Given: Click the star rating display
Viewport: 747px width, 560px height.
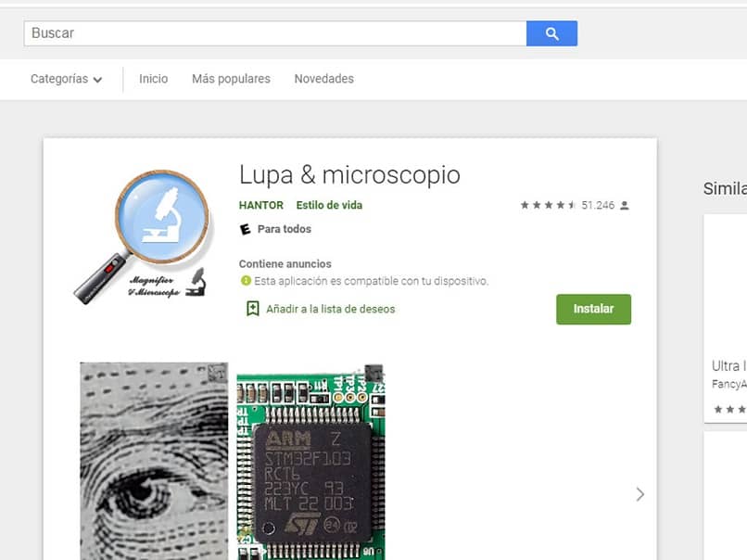Looking at the screenshot, I should (549, 206).
